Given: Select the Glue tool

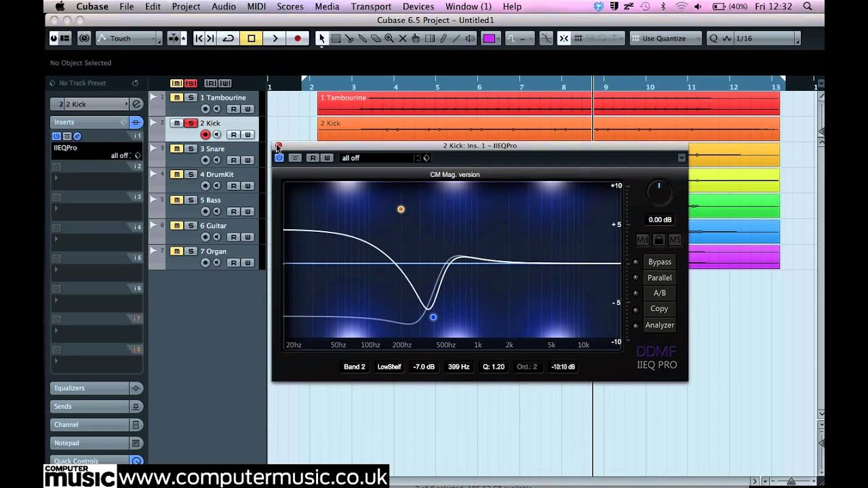Looking at the screenshot, I should click(x=363, y=39).
